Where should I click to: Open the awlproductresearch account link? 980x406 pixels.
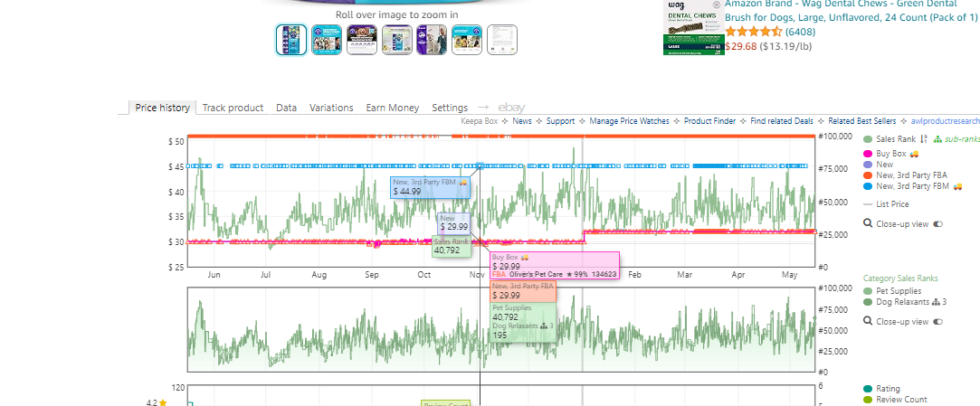(x=945, y=121)
